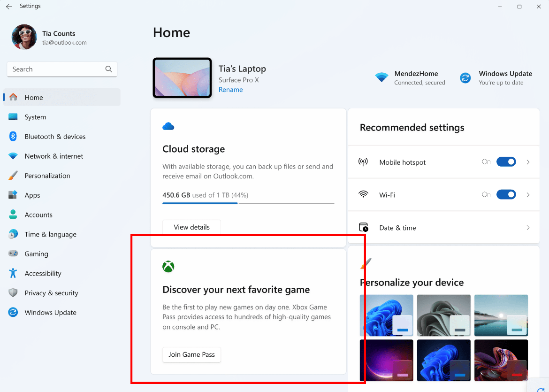The height and width of the screenshot is (392, 549).
Task: Expand Wi-Fi settings chevron
Action: tap(528, 195)
